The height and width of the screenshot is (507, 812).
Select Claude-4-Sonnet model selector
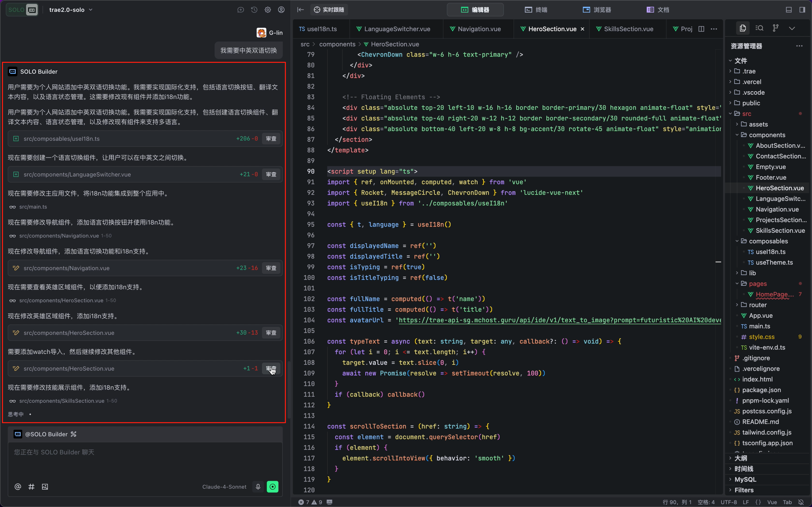[224, 486]
